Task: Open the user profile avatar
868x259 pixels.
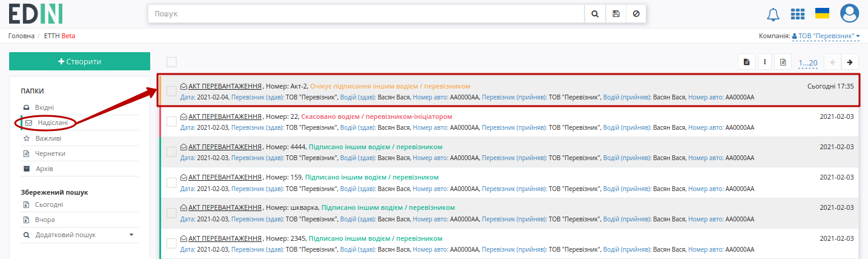Action: [850, 13]
